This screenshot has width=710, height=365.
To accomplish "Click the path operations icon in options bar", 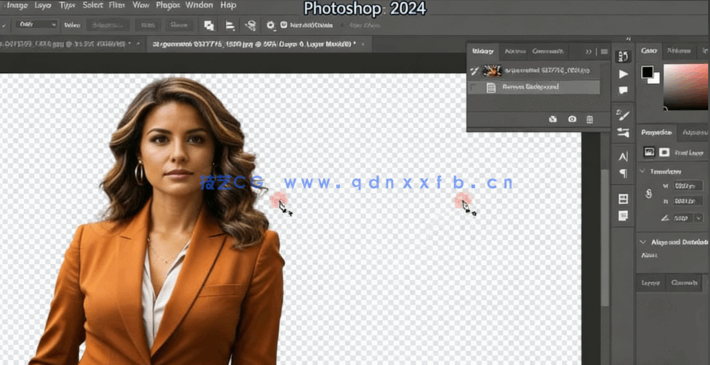I will point(209,25).
